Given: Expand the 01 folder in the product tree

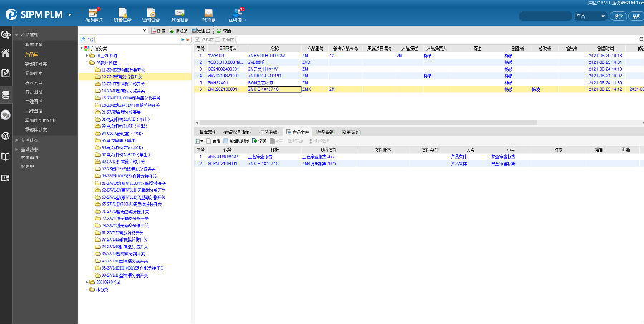Looking at the screenshot, I should coord(87,55).
